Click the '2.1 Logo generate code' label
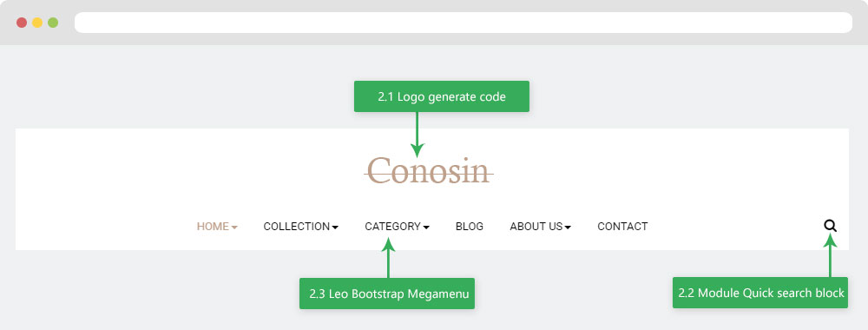Image resolution: width=868 pixels, height=330 pixels. click(442, 96)
